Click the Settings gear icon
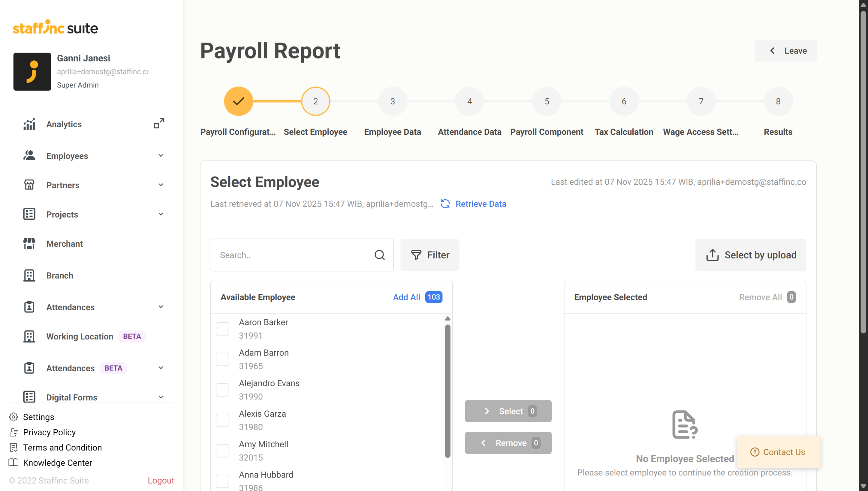 14,417
